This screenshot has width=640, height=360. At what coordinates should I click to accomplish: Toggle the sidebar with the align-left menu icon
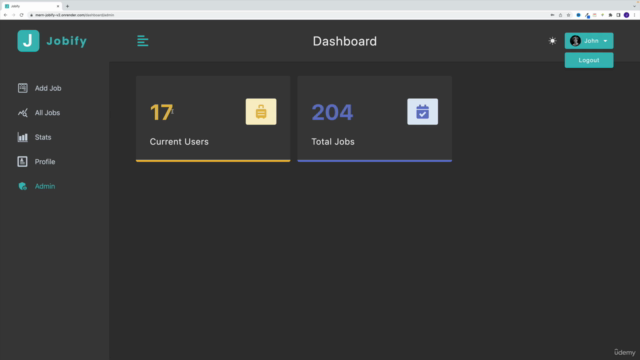[142, 41]
